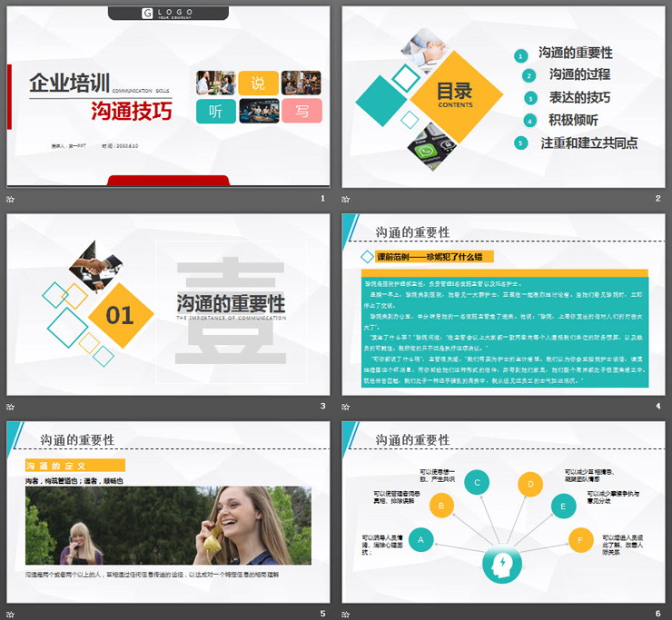Click the yellow 说 tile on slide 1
This screenshot has height=620, width=672.
point(258,84)
